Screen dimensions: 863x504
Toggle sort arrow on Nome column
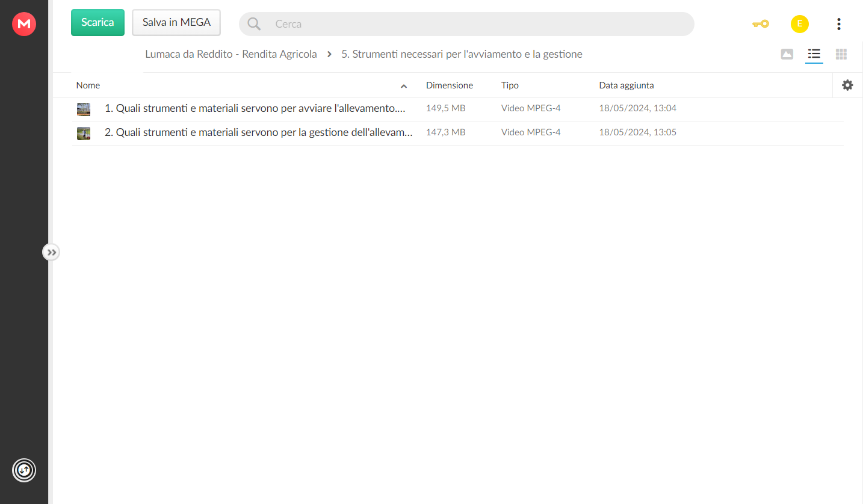[x=404, y=86]
